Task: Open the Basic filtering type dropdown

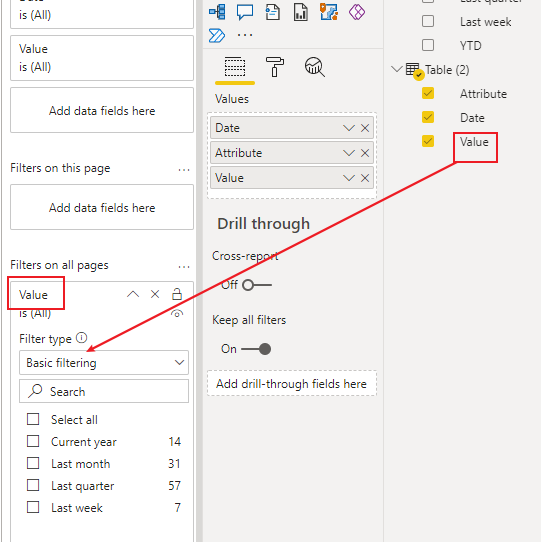Action: (x=104, y=363)
